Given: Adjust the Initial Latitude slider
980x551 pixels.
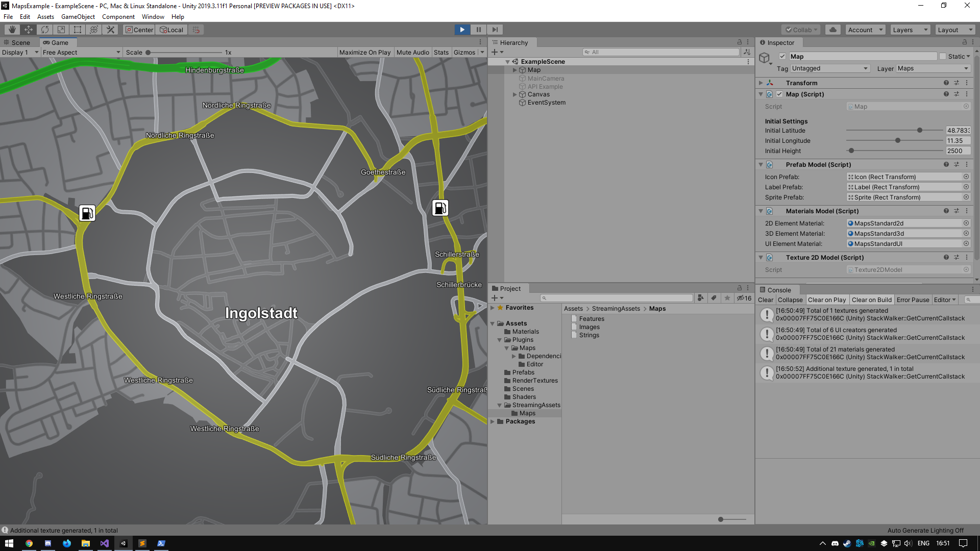Looking at the screenshot, I should tap(920, 131).
